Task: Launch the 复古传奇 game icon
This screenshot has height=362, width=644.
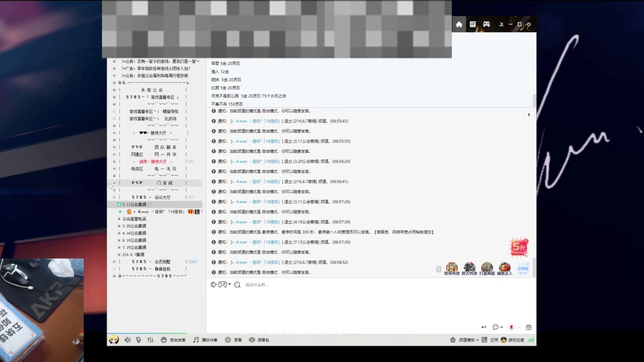Action: click(469, 269)
